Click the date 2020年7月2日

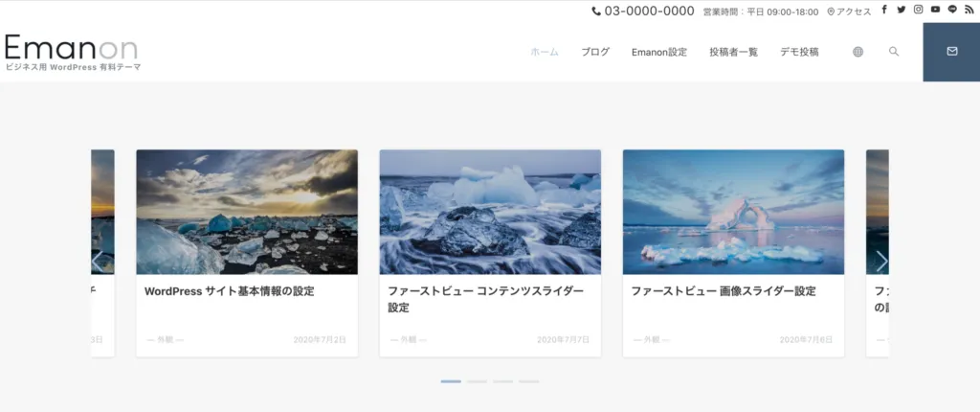[x=320, y=339]
